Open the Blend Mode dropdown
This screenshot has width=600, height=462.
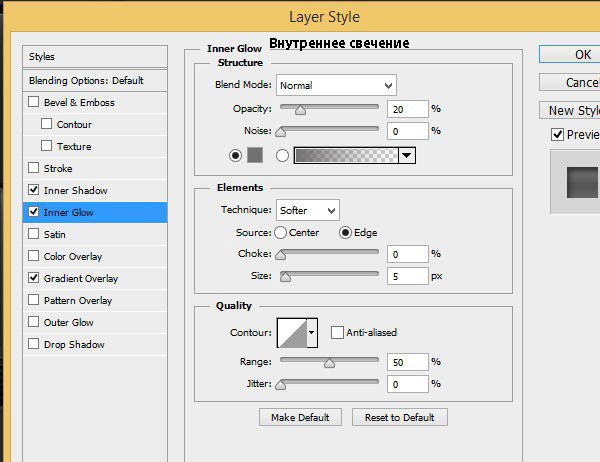336,85
